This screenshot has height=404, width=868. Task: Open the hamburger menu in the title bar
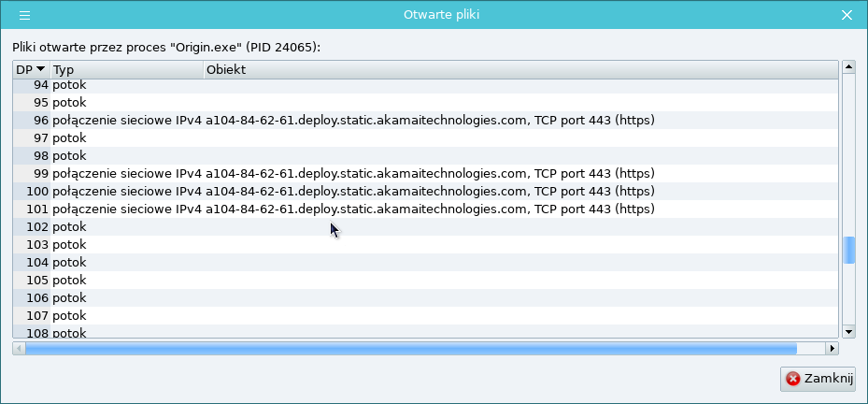tap(24, 15)
